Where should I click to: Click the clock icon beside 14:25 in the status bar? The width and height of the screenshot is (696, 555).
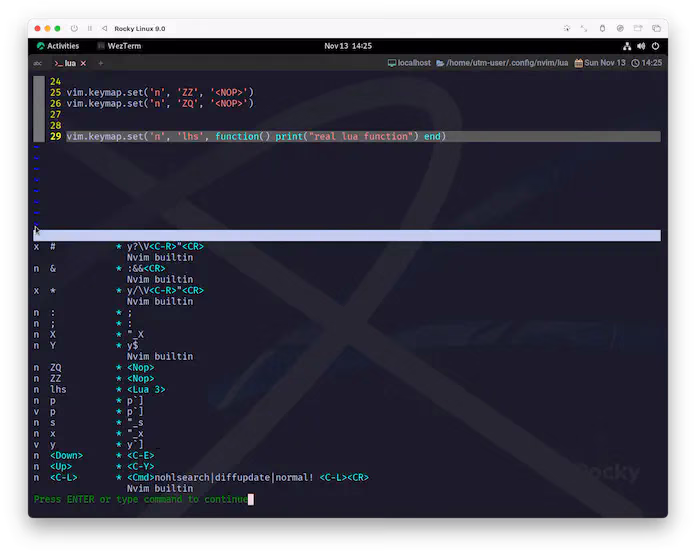point(635,63)
